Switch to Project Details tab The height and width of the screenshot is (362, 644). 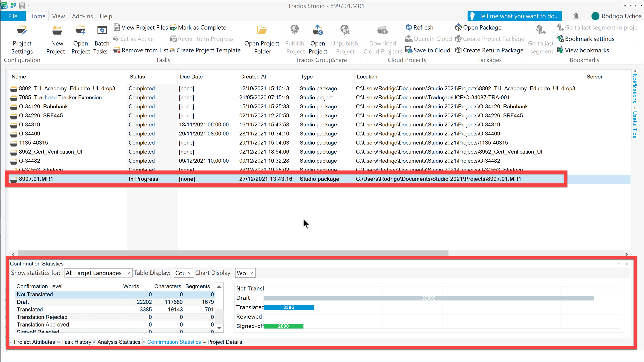[x=223, y=342]
